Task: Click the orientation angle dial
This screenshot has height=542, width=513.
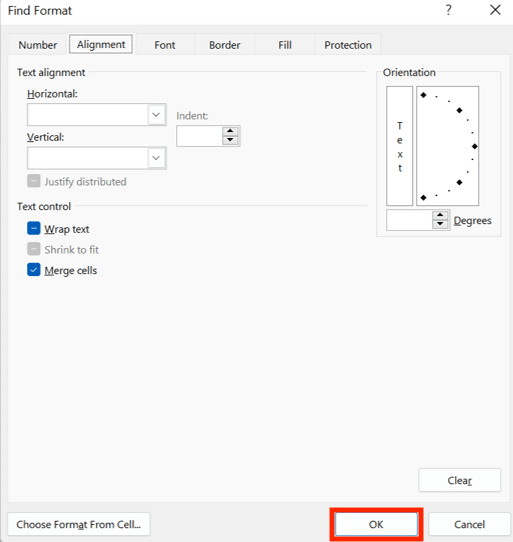Action: (448, 146)
